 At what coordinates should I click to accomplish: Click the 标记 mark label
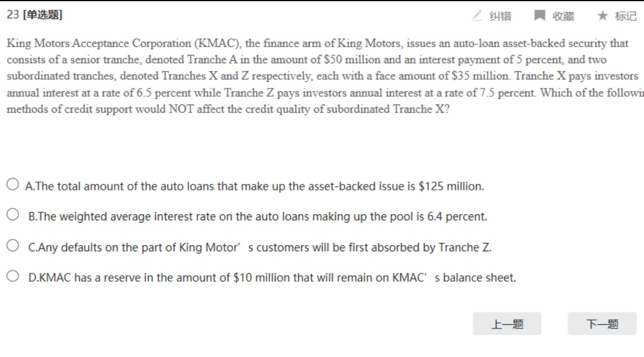[626, 16]
